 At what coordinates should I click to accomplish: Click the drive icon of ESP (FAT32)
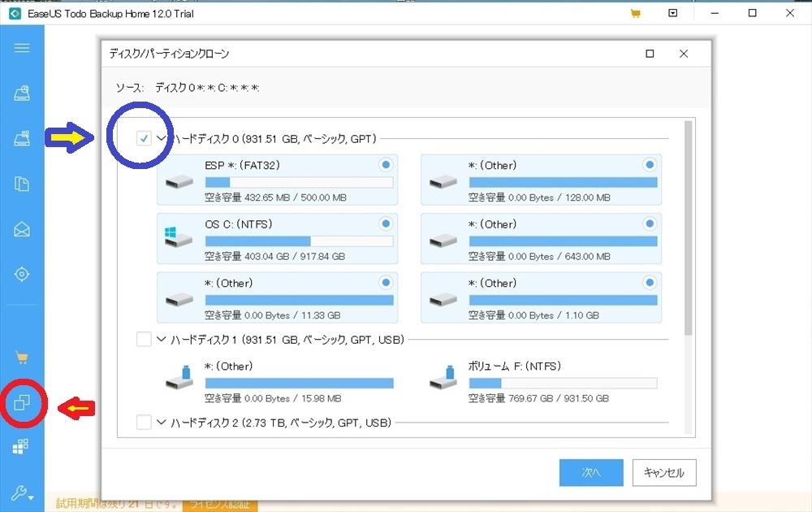coord(179,182)
